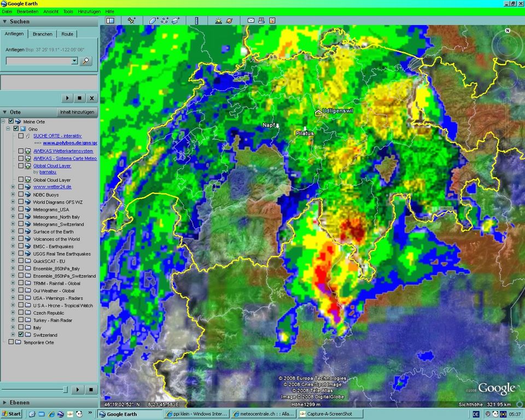This screenshot has height=420, width=525.
Task: Click the folder icon beside Gino
Action: (23, 129)
